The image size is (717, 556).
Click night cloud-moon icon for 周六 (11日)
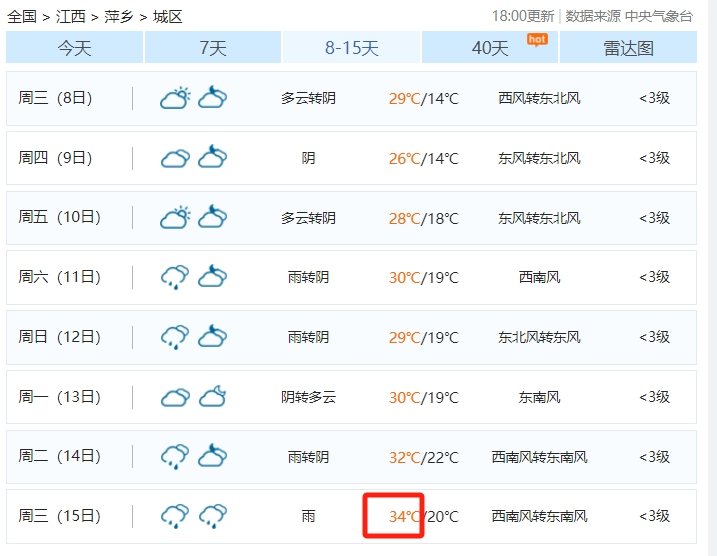coord(213,276)
